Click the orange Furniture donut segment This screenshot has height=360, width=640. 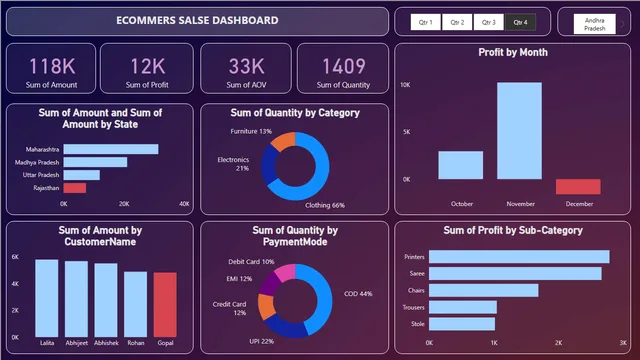(x=284, y=140)
